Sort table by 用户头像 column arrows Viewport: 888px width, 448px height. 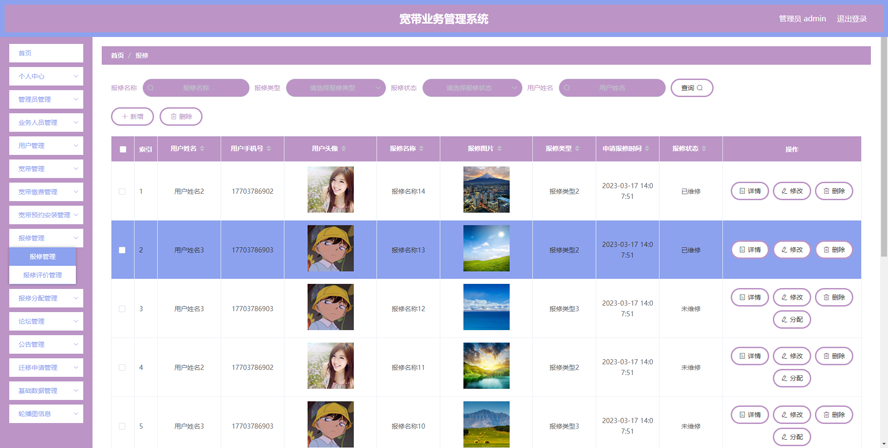tap(344, 149)
